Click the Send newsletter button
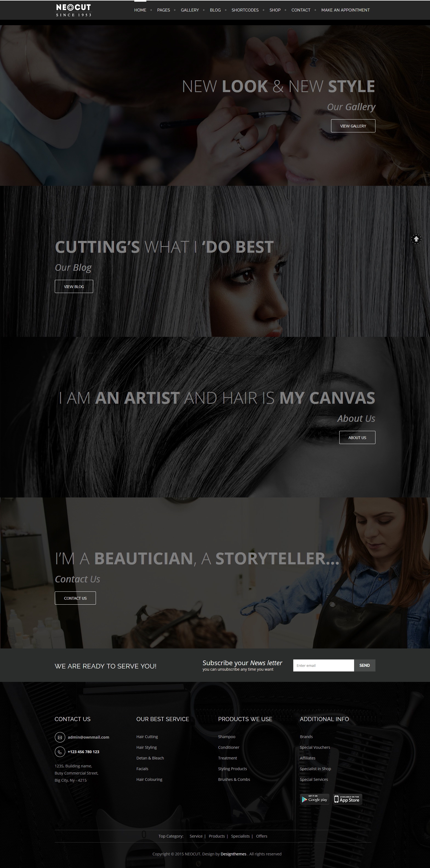 (364, 665)
